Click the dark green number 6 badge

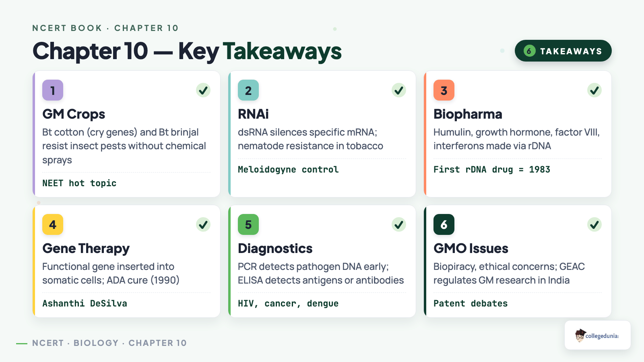[444, 224]
